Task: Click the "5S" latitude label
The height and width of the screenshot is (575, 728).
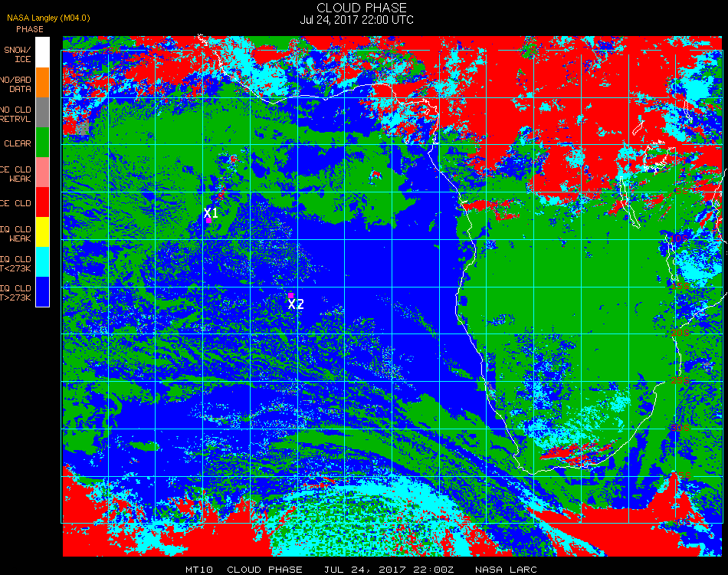Action: [x=681, y=191]
